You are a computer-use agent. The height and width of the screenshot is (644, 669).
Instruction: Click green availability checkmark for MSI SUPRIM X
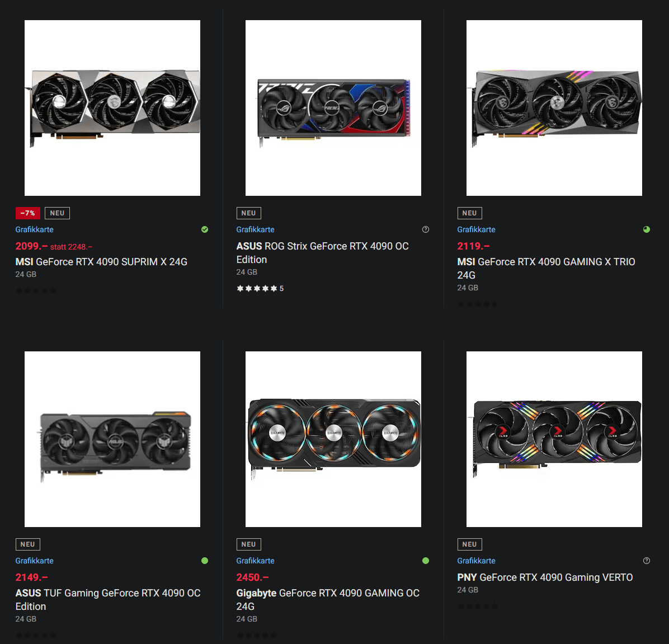point(205,229)
